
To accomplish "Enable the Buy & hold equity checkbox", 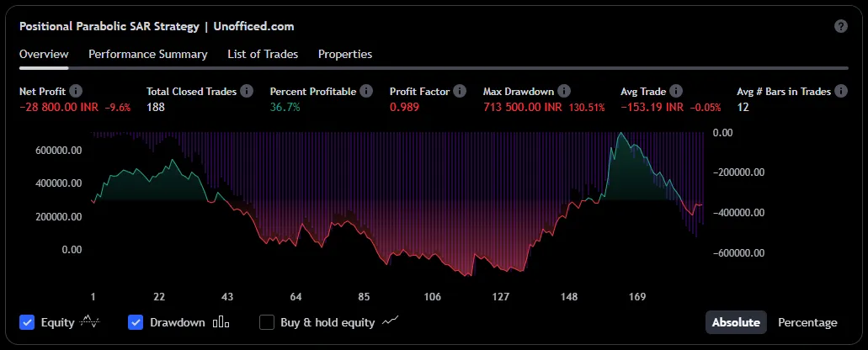I will pyautogui.click(x=267, y=322).
